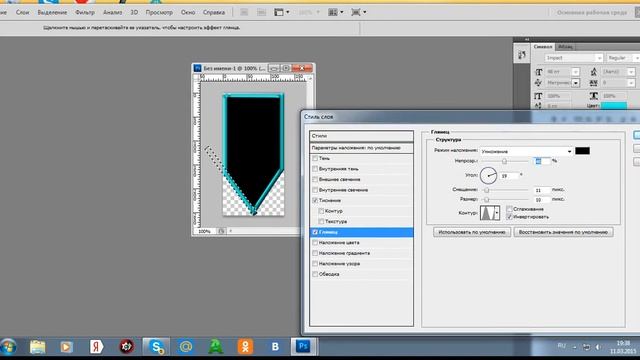The image size is (640, 360).
Task: Open the arrange documents icon
Action: (333, 12)
